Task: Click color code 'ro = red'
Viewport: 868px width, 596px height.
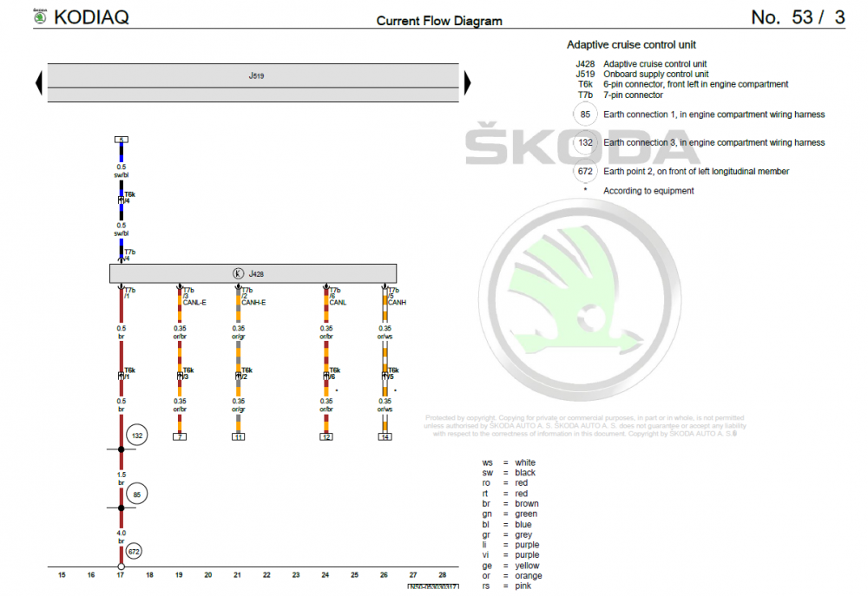Action: pos(505,483)
